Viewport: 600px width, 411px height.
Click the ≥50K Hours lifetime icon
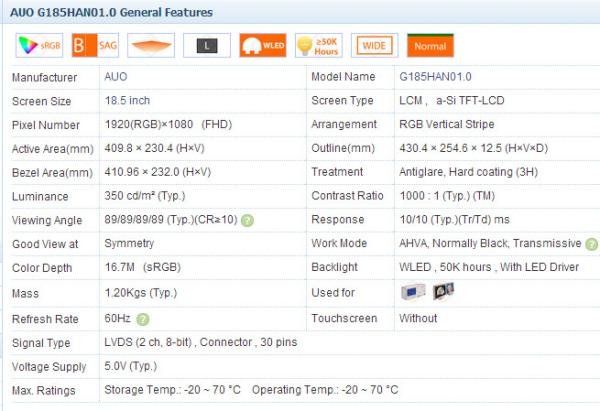tap(319, 46)
